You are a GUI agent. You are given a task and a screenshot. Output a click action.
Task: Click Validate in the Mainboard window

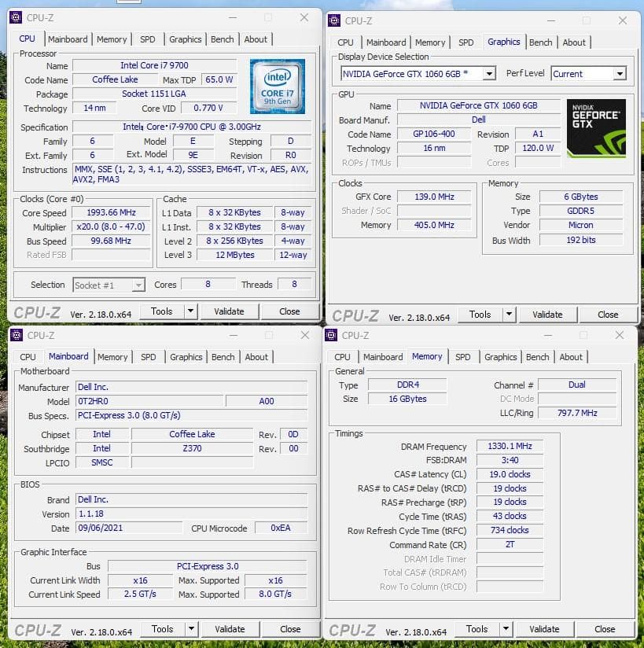click(230, 629)
